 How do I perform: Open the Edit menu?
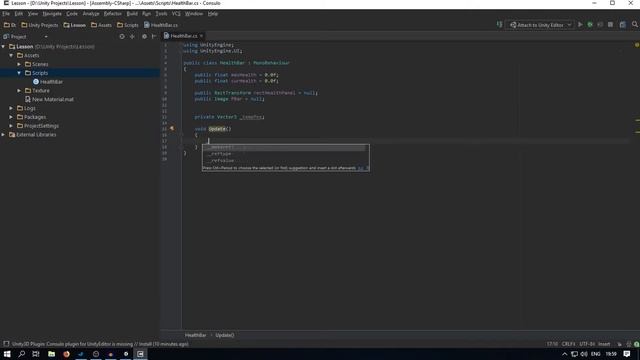(19, 13)
